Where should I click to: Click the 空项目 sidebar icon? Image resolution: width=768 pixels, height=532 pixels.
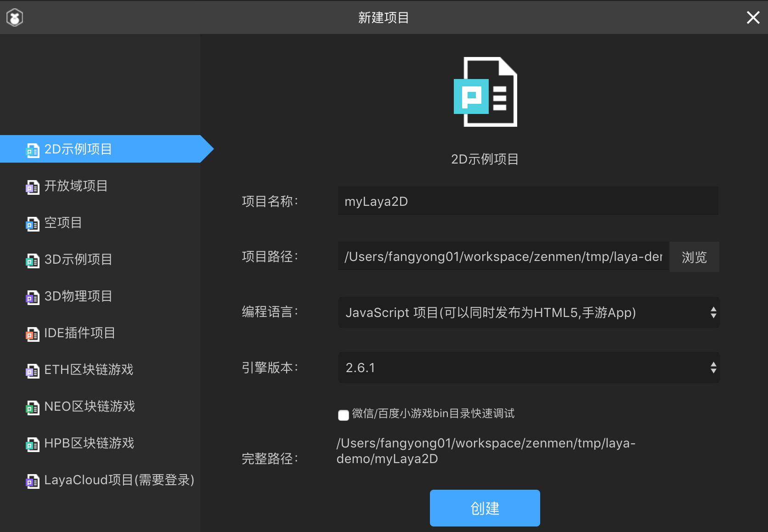tap(33, 224)
